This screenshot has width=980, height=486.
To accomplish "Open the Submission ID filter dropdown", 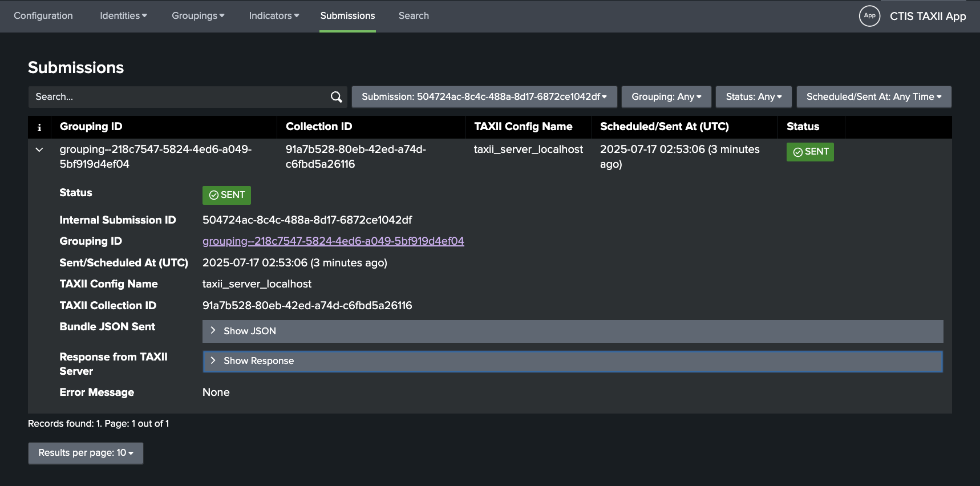I will pyautogui.click(x=484, y=97).
